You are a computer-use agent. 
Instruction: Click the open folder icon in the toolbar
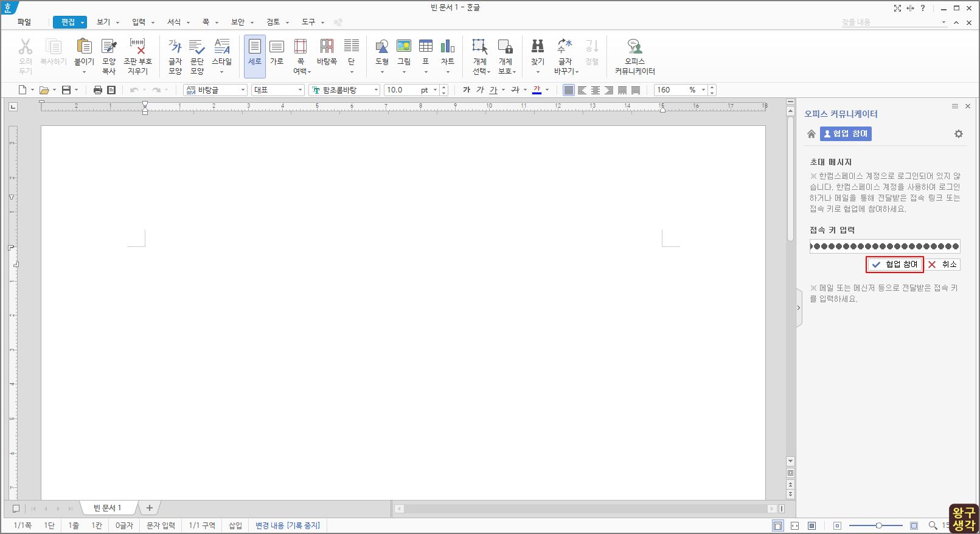tap(44, 90)
